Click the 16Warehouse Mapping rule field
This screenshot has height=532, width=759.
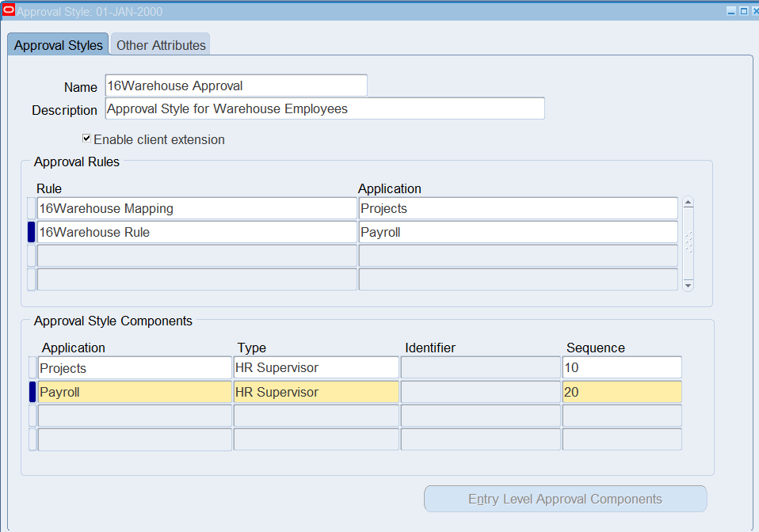point(196,208)
